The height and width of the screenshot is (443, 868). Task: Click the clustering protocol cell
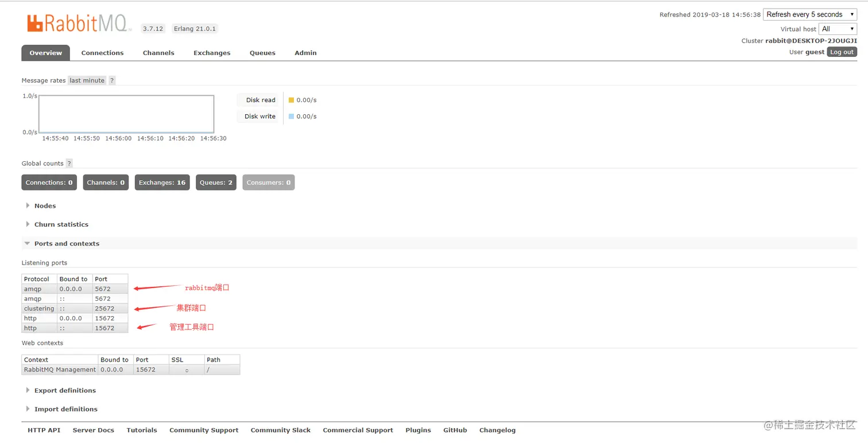pos(39,309)
